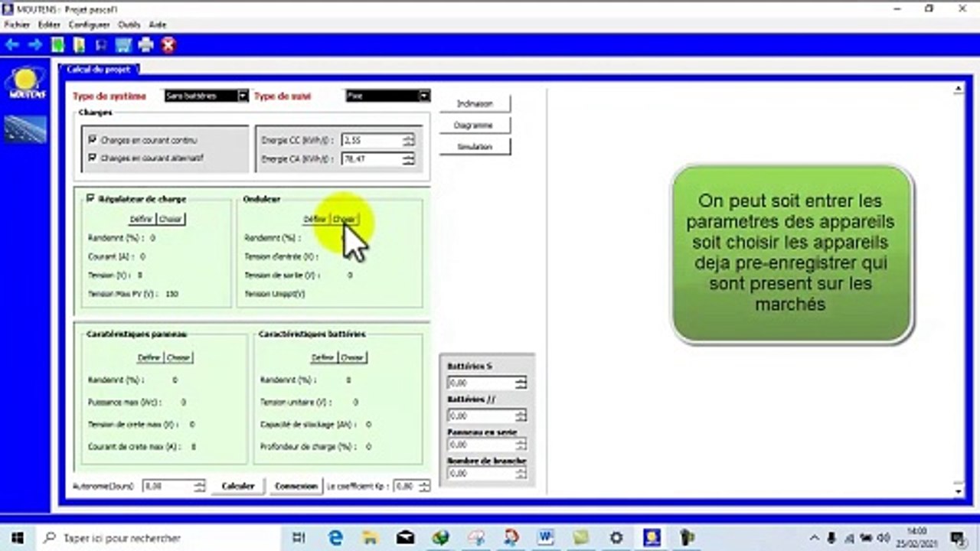The width and height of the screenshot is (980, 551).
Task: Click the open document toolbar icon
Action: point(79,45)
